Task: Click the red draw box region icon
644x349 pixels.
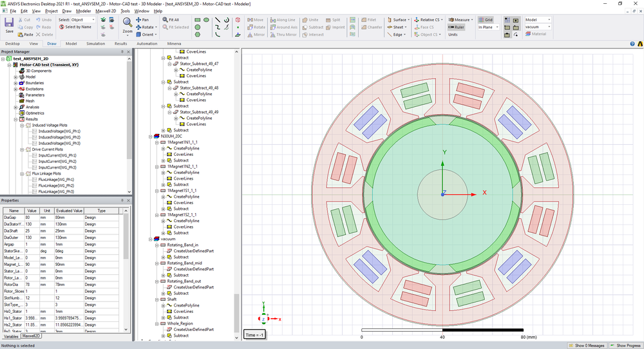Action: [x=238, y=20]
